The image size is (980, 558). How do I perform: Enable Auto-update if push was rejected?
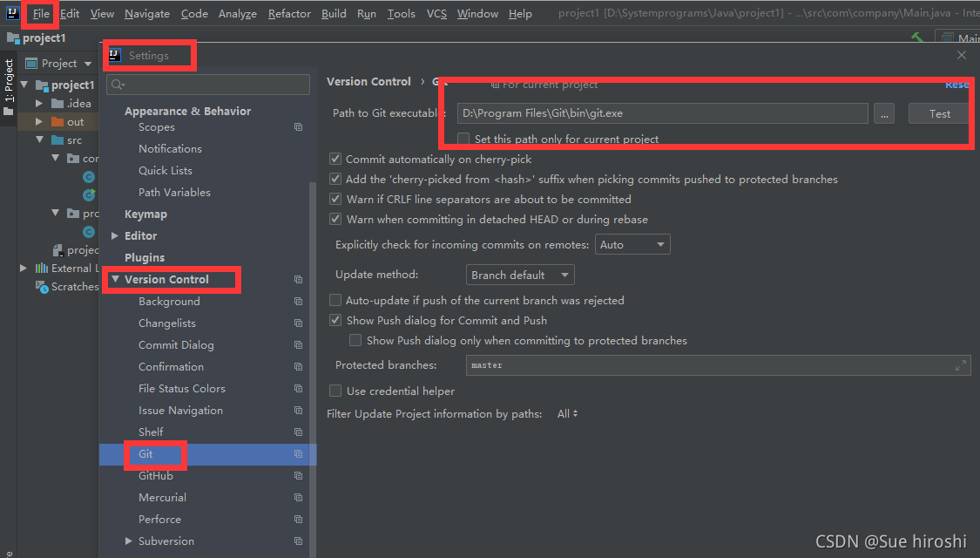point(335,300)
